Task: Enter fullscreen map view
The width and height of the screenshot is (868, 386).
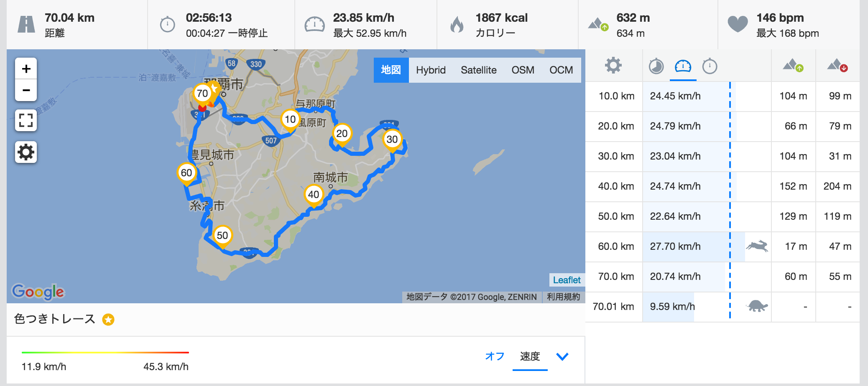Action: pyautogui.click(x=26, y=121)
